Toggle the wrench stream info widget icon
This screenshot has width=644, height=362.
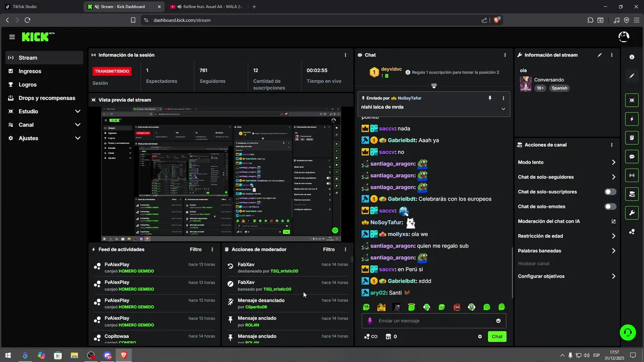632,213
